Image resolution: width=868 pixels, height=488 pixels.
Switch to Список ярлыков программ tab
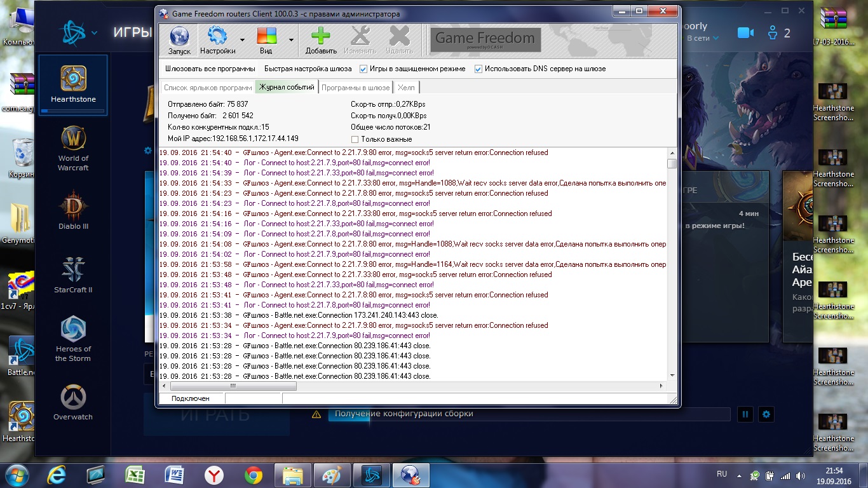[x=208, y=88]
